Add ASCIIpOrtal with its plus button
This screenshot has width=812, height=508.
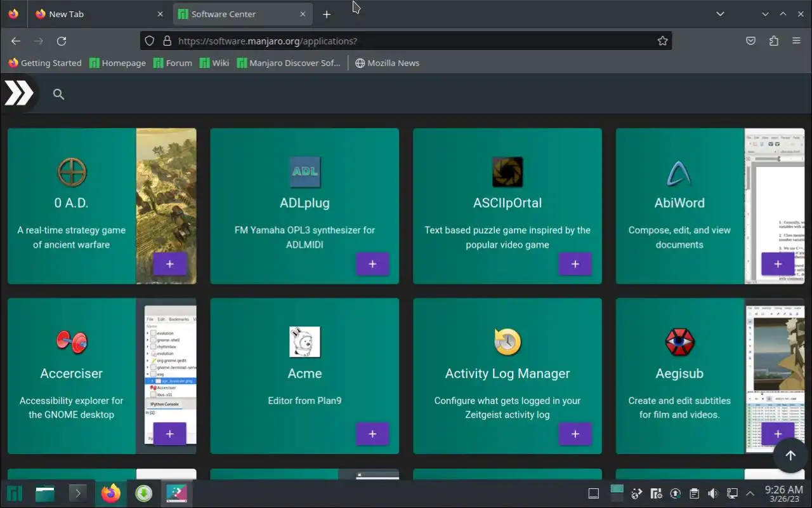(575, 264)
